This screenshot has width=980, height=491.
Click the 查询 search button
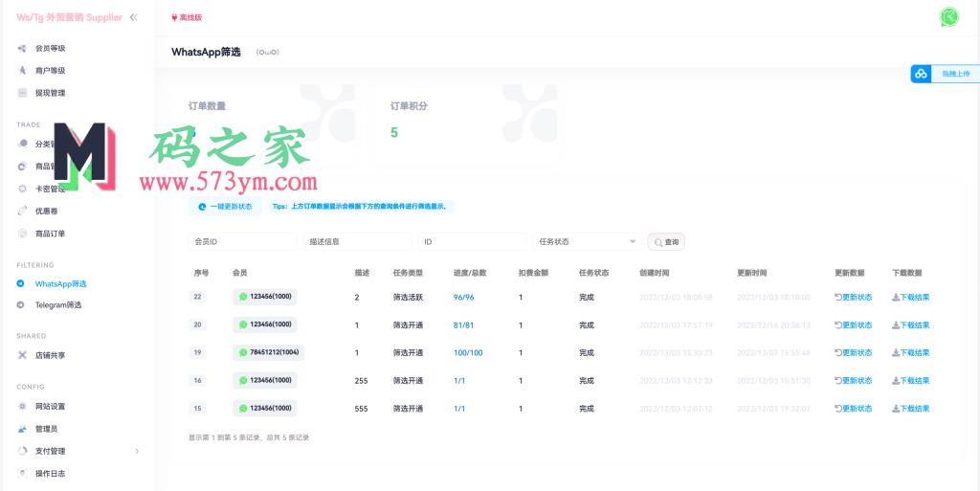click(666, 242)
